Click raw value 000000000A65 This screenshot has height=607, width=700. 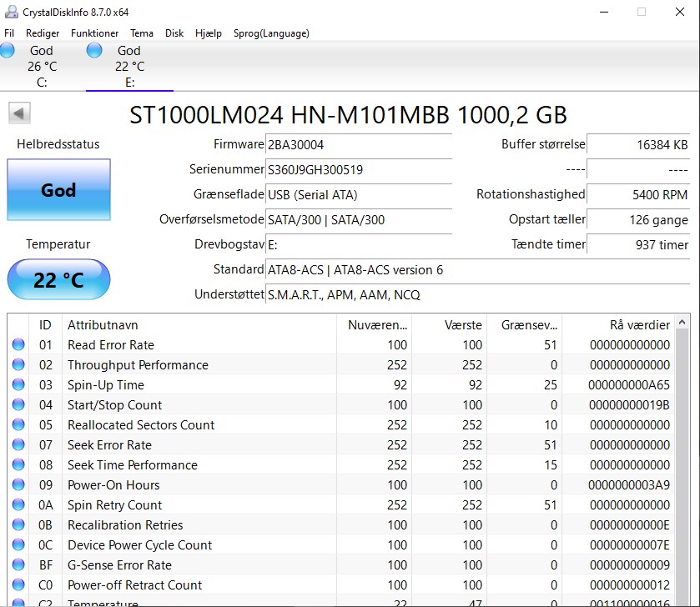pos(629,385)
